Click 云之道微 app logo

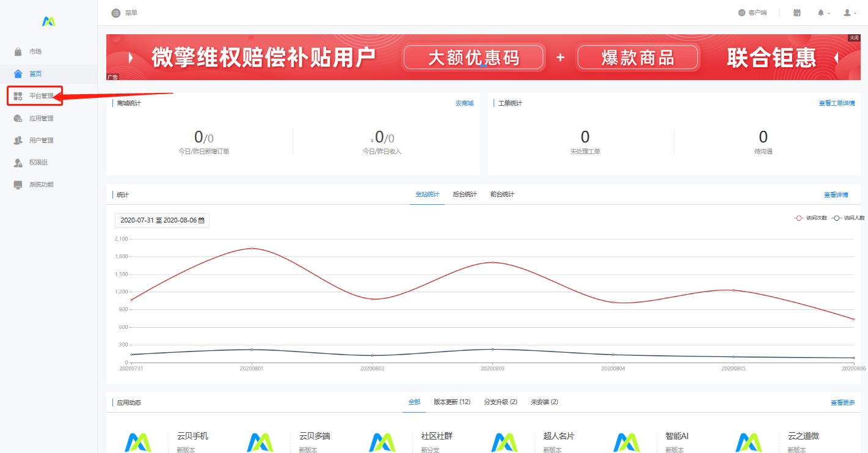click(x=749, y=443)
